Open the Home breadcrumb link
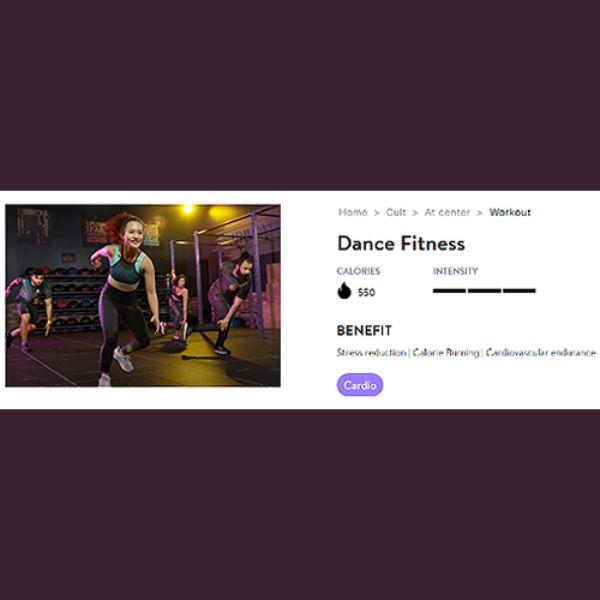Screen dimensions: 600x600 click(353, 212)
